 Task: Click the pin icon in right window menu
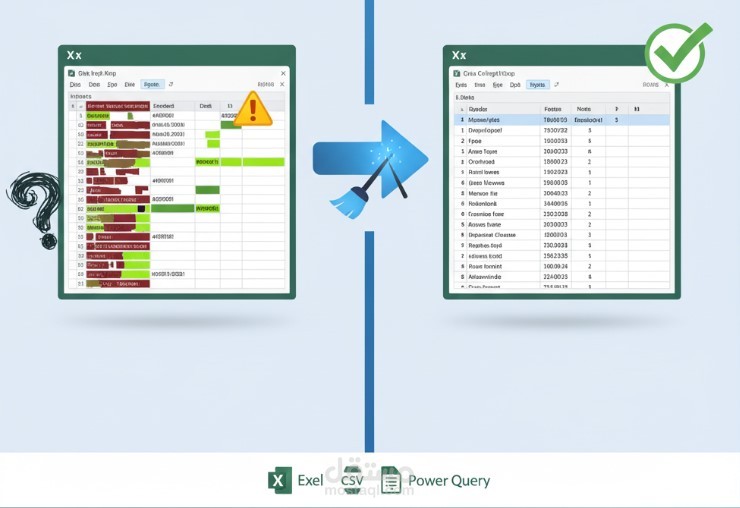(x=556, y=85)
